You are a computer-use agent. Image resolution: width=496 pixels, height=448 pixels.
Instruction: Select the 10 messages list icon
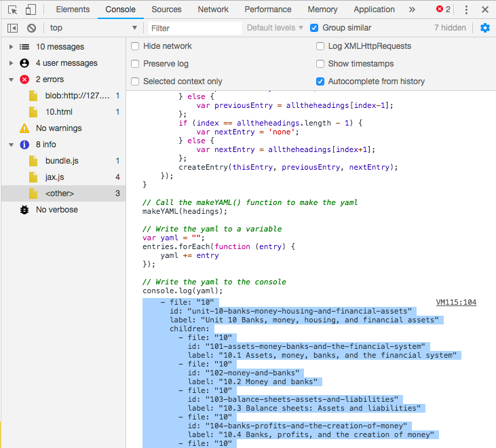click(x=24, y=47)
